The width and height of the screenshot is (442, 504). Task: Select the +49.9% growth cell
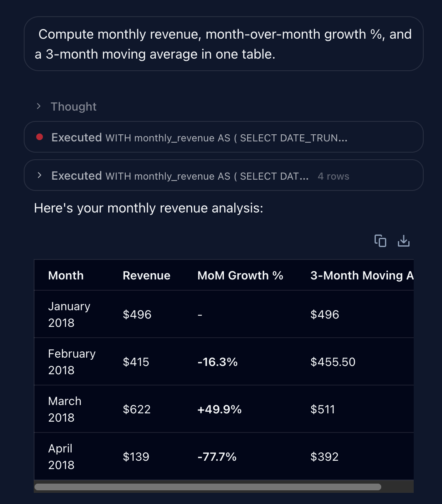point(219,410)
